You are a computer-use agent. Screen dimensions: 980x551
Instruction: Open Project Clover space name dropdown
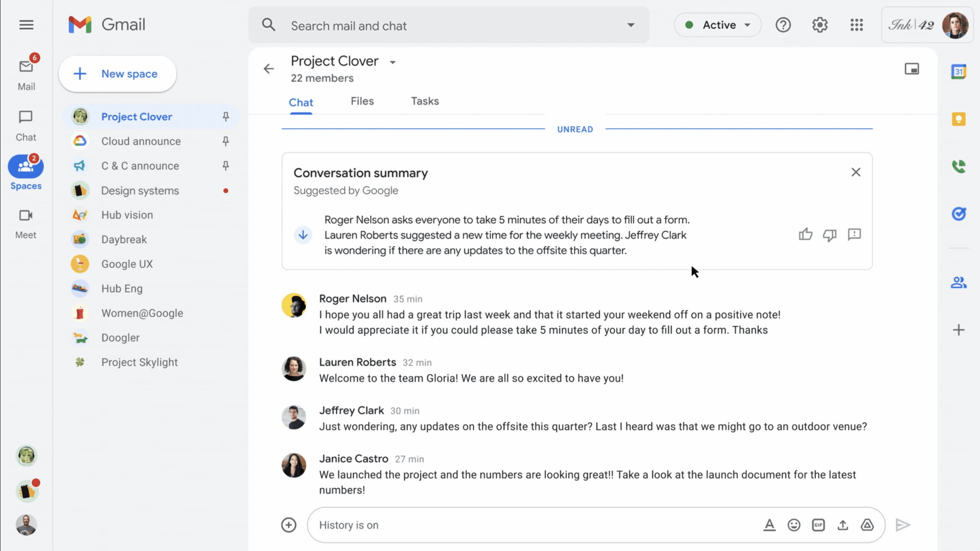tap(392, 62)
